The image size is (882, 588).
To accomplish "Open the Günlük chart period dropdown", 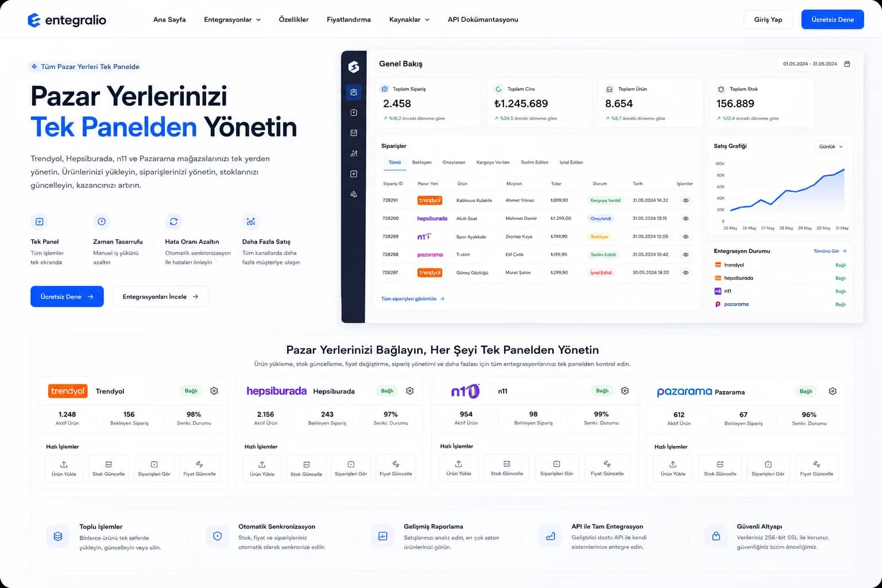I will (x=830, y=146).
